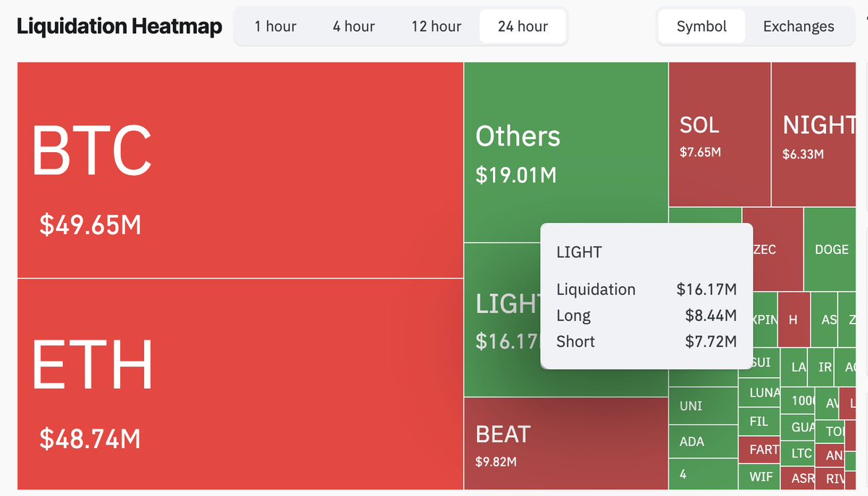Switch to the 1 hour timeframe
This screenshot has height=496, width=868.
point(275,27)
